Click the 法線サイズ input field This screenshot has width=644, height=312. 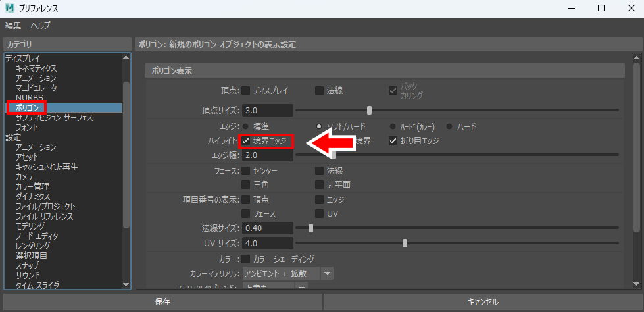267,228
